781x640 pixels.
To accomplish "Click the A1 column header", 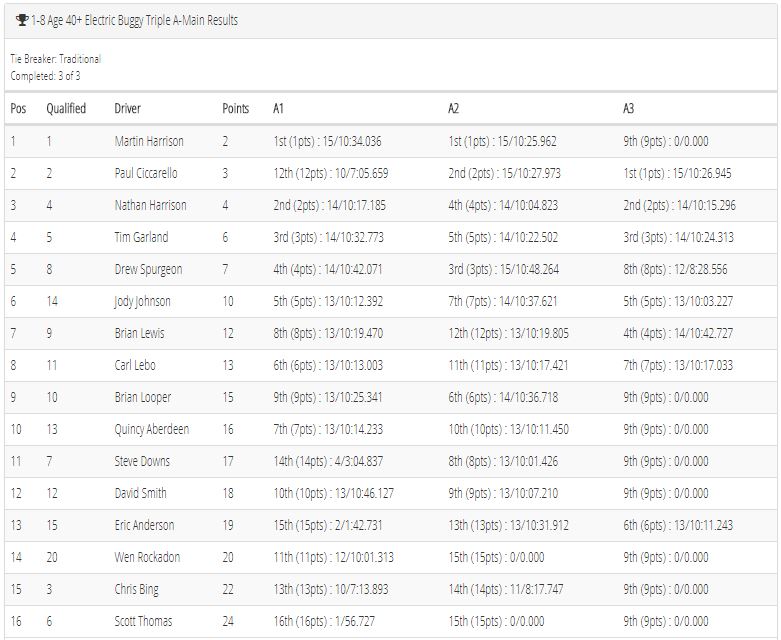I will [278, 108].
